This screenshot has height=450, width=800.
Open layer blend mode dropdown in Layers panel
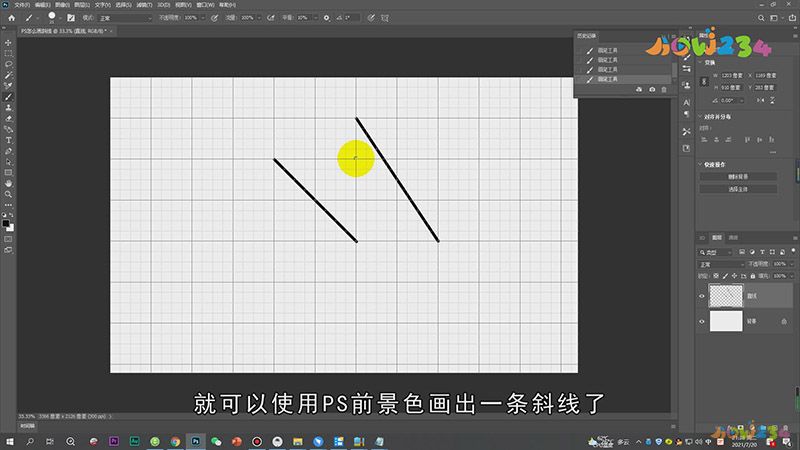click(721, 264)
